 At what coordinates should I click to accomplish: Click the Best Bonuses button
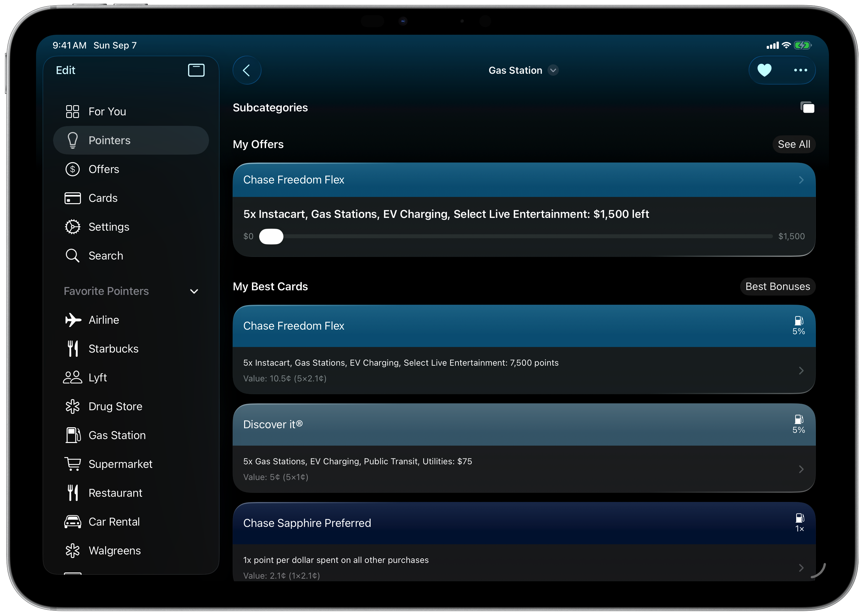pos(778,286)
